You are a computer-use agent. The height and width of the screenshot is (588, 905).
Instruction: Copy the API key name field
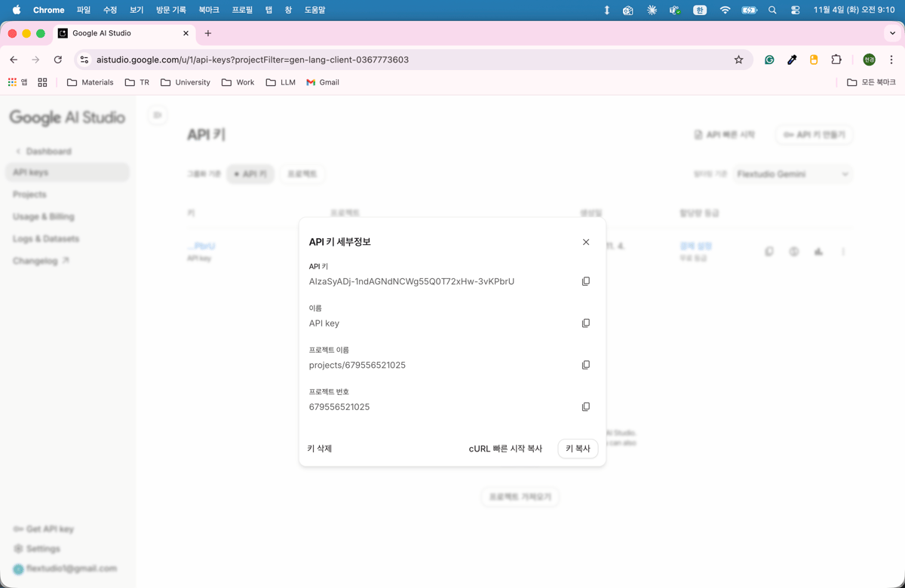pos(586,323)
